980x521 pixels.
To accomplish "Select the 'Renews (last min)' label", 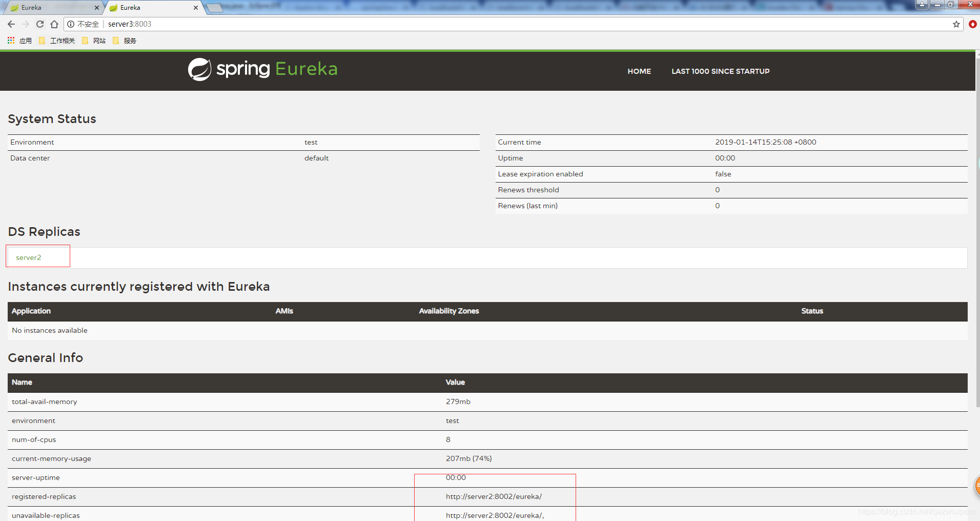I will pyautogui.click(x=527, y=206).
